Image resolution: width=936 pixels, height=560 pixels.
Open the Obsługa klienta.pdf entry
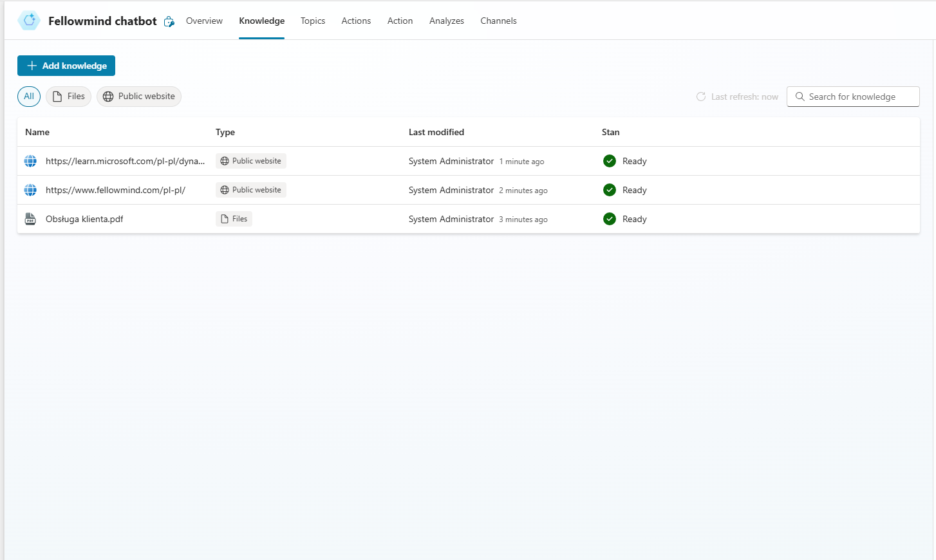(84, 219)
